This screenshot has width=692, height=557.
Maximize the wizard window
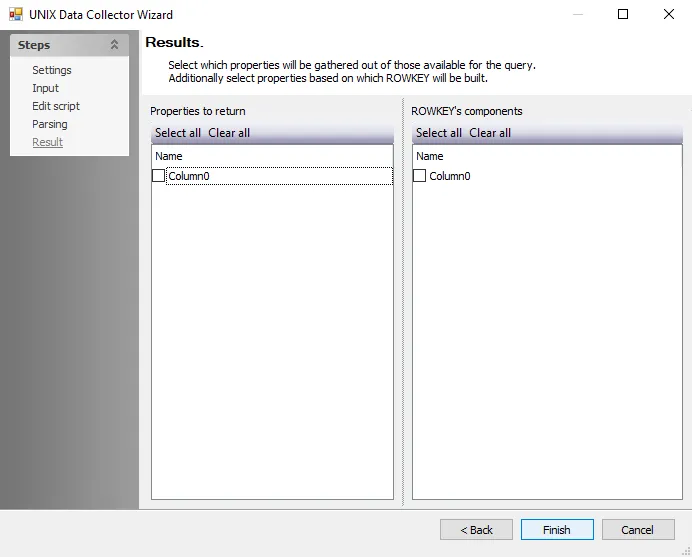click(623, 14)
